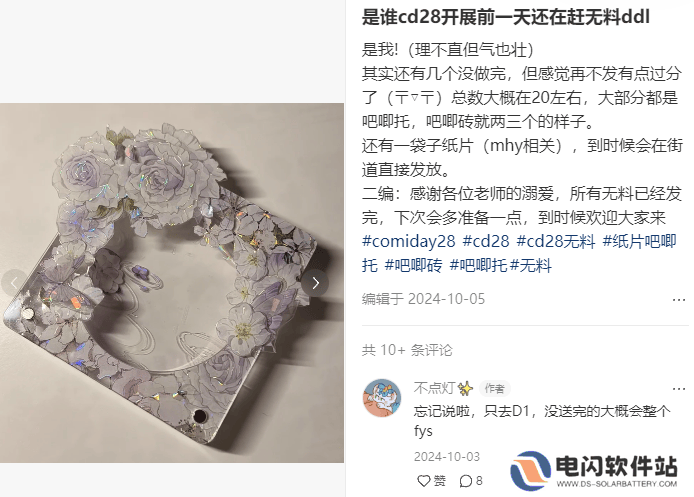Like the comment with heart icon

[x=432, y=481]
